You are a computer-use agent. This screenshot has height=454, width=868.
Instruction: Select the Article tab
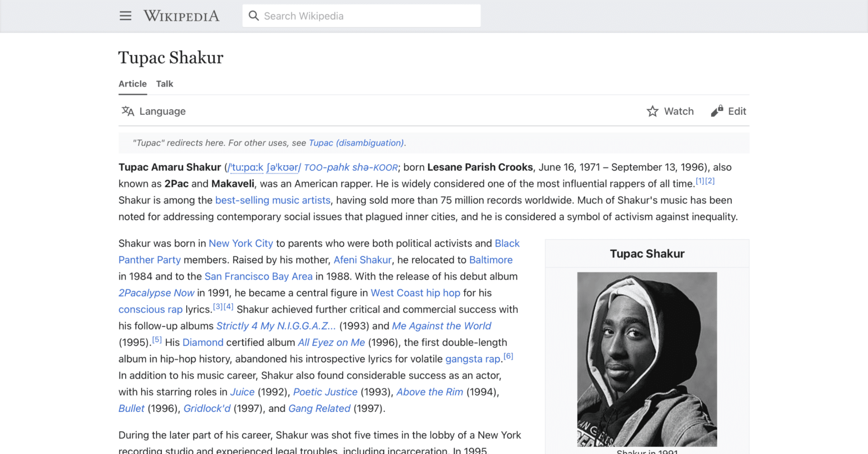(132, 84)
